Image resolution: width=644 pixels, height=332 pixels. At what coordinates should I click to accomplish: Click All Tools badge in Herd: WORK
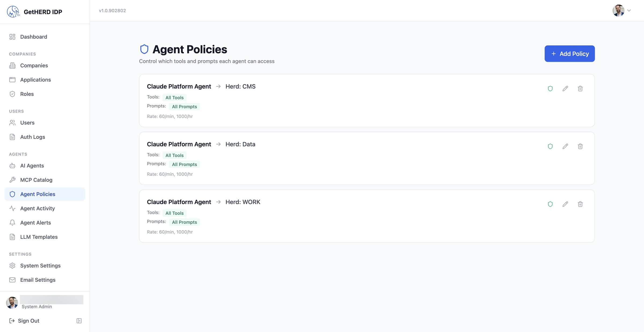[x=174, y=213]
